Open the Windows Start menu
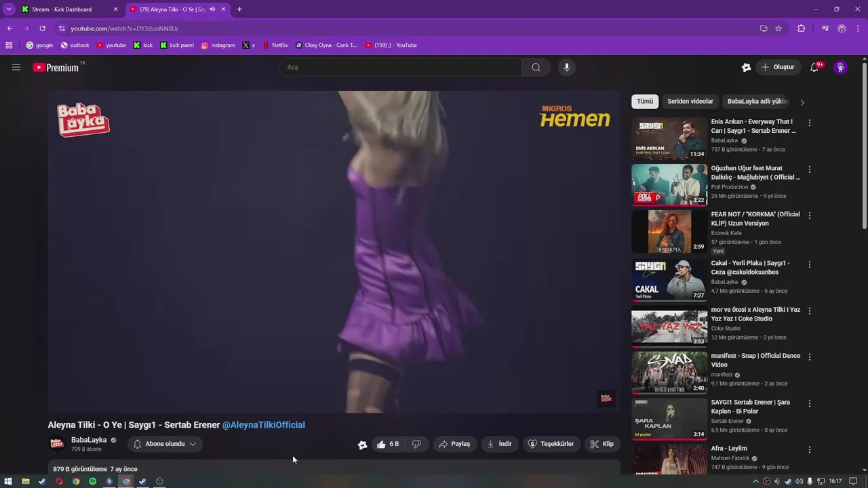The height and width of the screenshot is (488, 868). coord(8,481)
